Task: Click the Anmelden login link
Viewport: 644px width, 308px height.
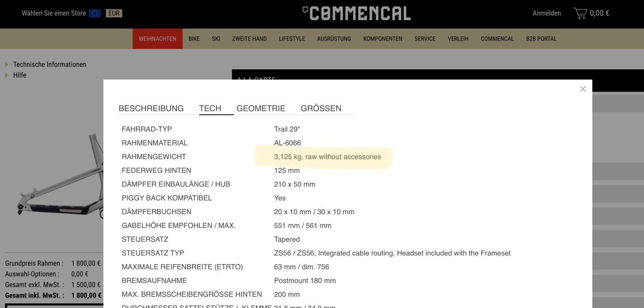Action: coord(547,13)
